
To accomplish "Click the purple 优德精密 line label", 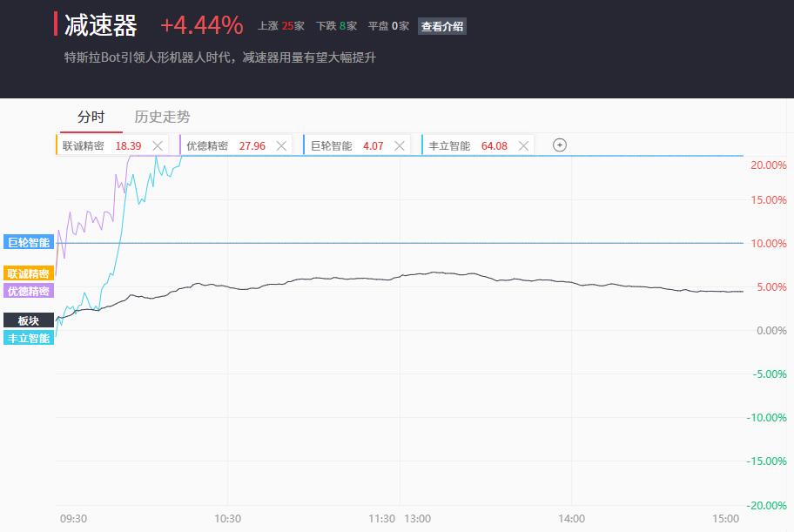I will tap(29, 291).
